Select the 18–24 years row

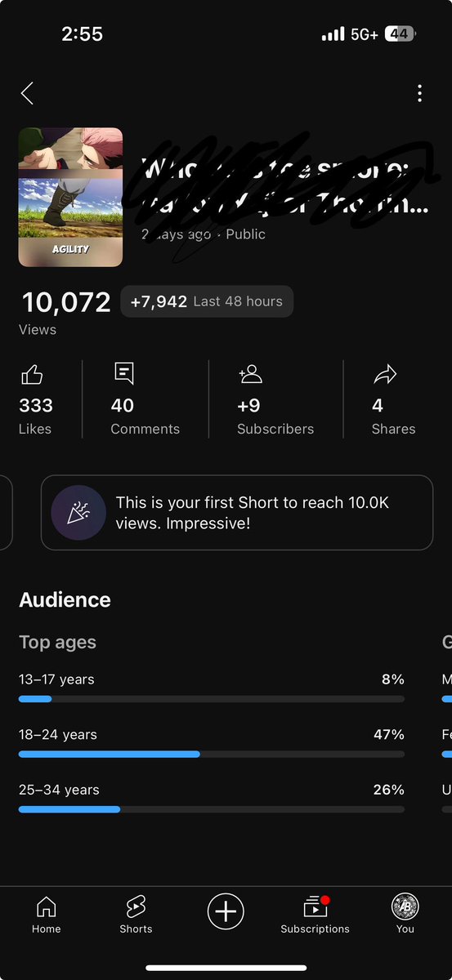coord(212,743)
